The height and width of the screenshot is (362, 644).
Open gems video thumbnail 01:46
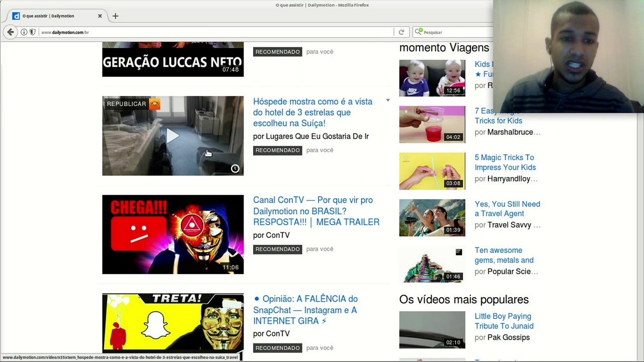click(432, 264)
